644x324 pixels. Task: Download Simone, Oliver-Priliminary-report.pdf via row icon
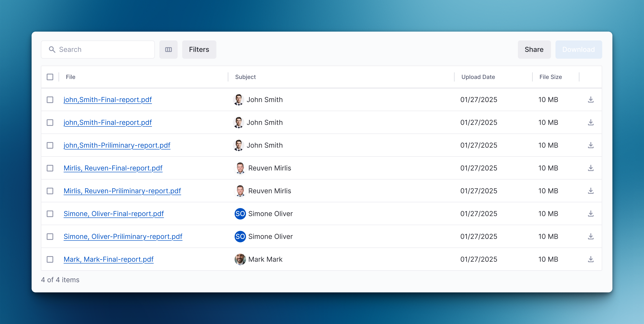(591, 236)
